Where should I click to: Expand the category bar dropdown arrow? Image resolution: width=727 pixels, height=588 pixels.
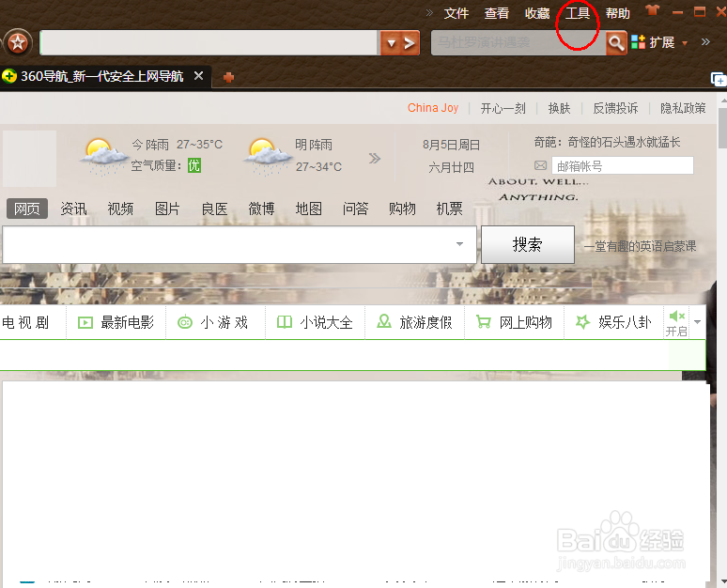point(697,322)
